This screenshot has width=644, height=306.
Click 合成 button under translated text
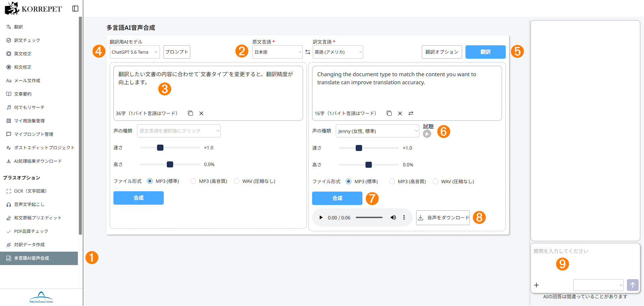337,198
